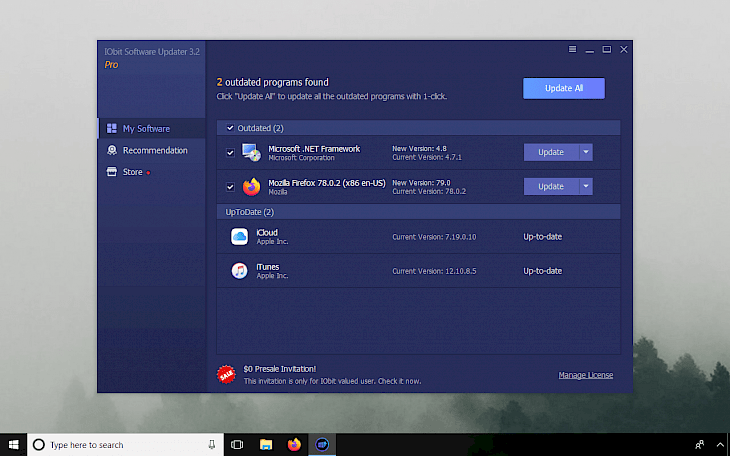Click the iCloud Up-to-date status
Screen dimensions: 730x456
(x=542, y=237)
